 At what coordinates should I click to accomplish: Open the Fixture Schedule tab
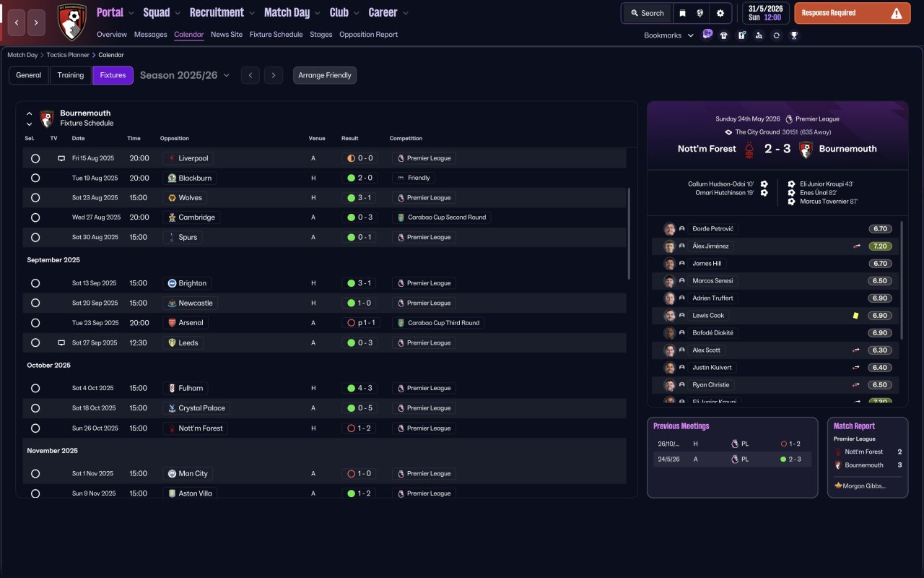276,35
